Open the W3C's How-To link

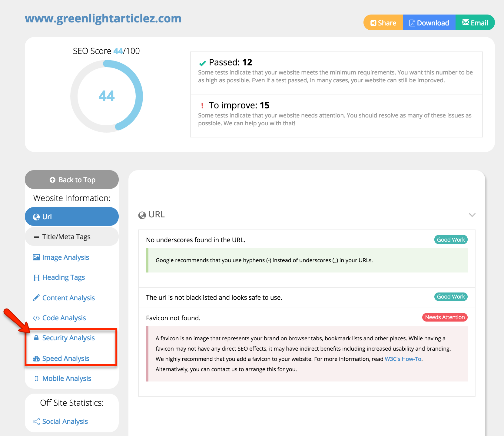click(403, 359)
